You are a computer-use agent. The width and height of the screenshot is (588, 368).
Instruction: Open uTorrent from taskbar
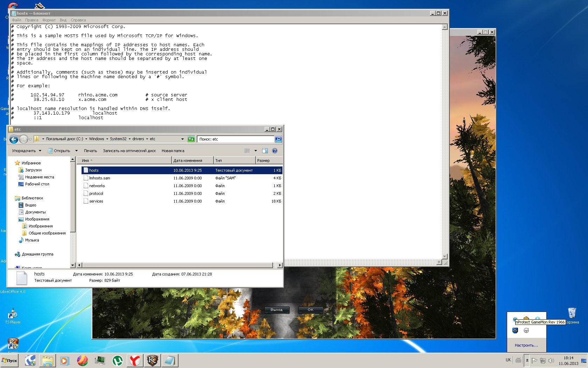click(117, 361)
